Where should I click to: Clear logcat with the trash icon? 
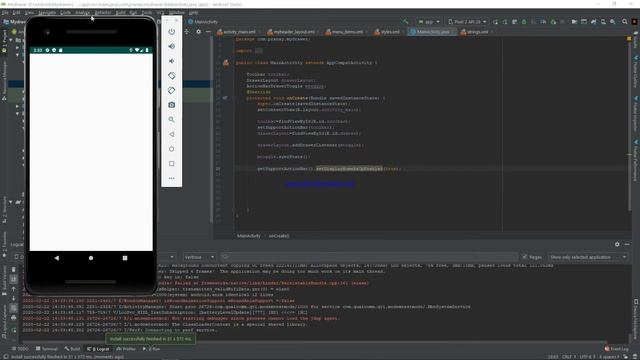[x=13, y=270]
